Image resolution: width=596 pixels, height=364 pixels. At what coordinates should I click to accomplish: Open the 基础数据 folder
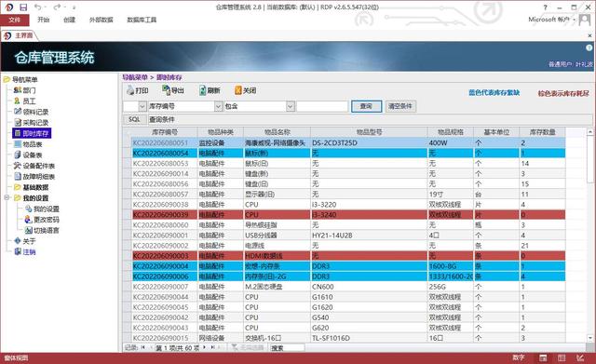coord(31,187)
